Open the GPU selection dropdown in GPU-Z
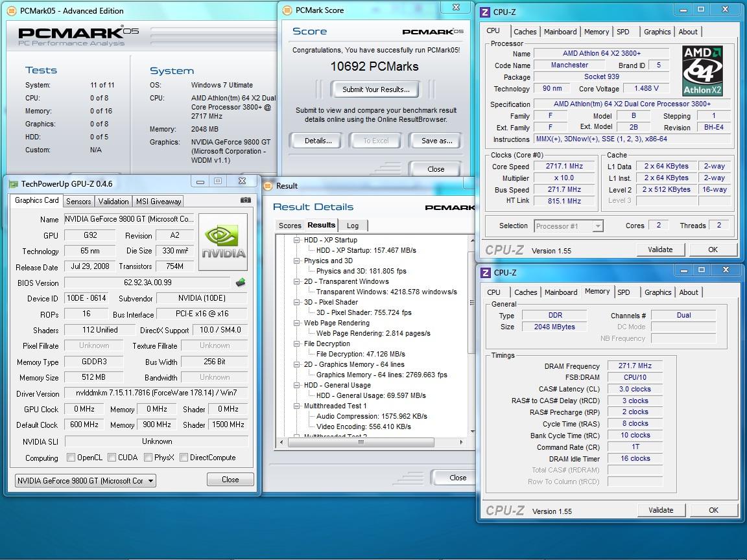Image resolution: width=747 pixels, height=560 pixels. coord(86,480)
